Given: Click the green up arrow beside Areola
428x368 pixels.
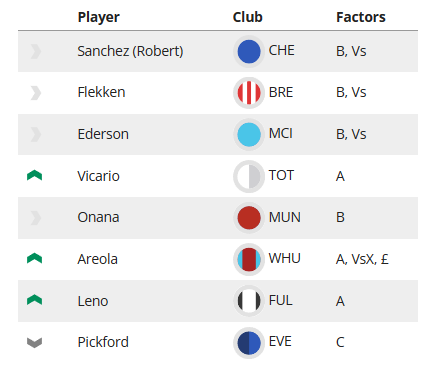Looking at the screenshot, I should point(34,258).
